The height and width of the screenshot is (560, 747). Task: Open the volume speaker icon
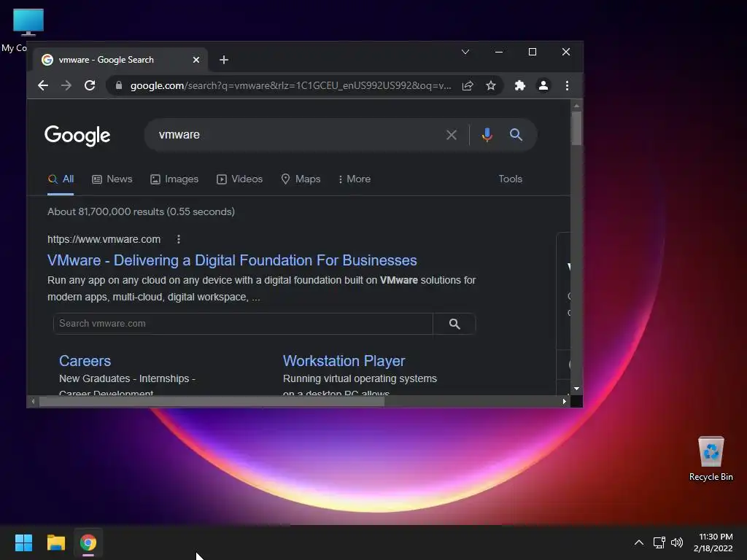[676, 542]
